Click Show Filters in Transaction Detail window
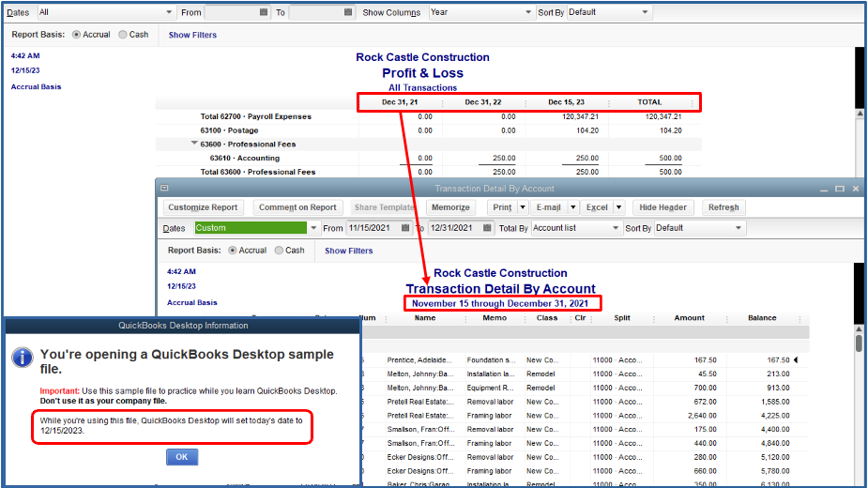 click(349, 251)
